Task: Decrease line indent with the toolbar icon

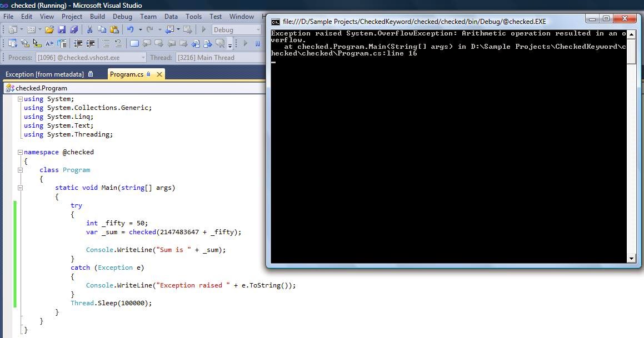Action: [78, 43]
